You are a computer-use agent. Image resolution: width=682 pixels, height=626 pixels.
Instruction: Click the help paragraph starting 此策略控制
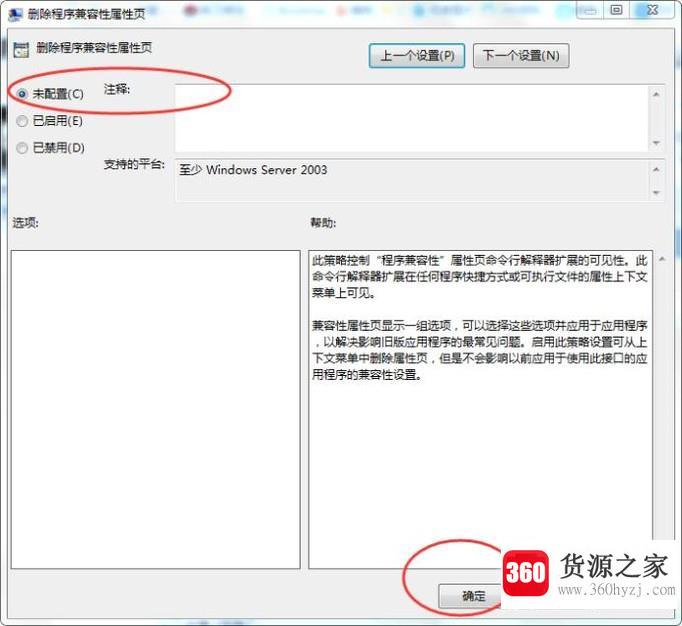479,277
